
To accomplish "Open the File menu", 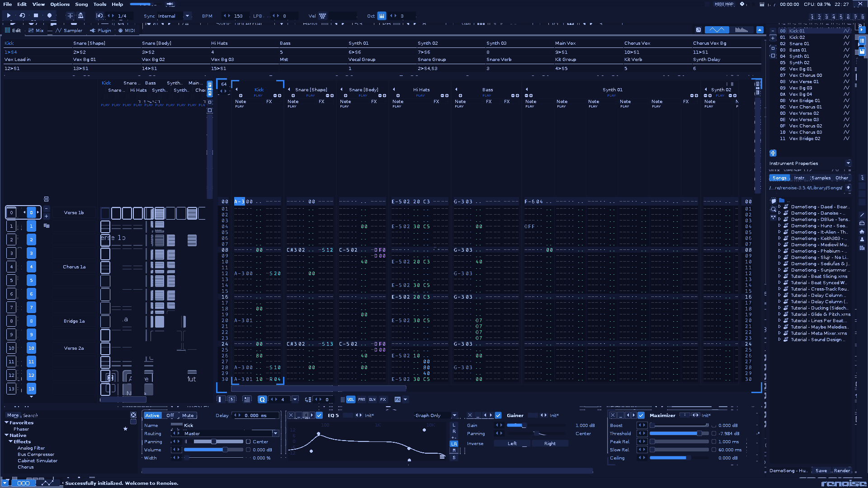I will point(8,4).
